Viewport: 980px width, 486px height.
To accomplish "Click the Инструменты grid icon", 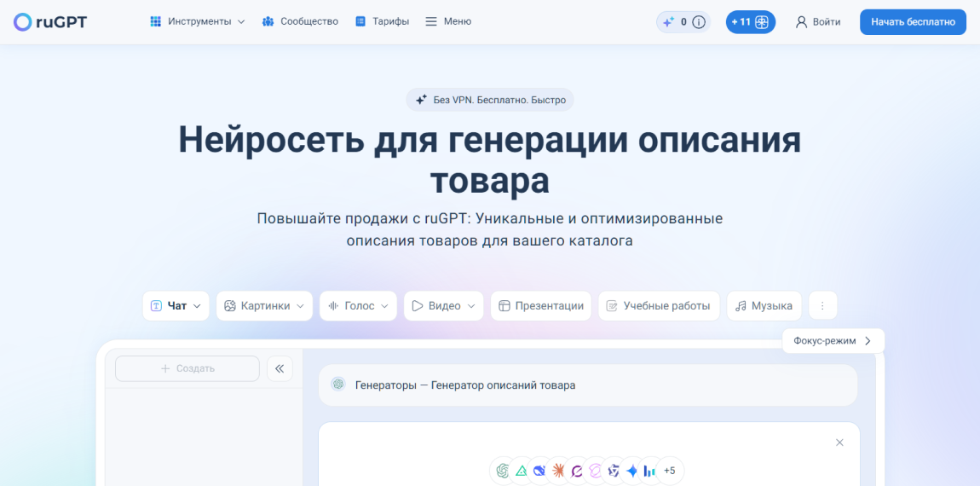I will click(156, 21).
